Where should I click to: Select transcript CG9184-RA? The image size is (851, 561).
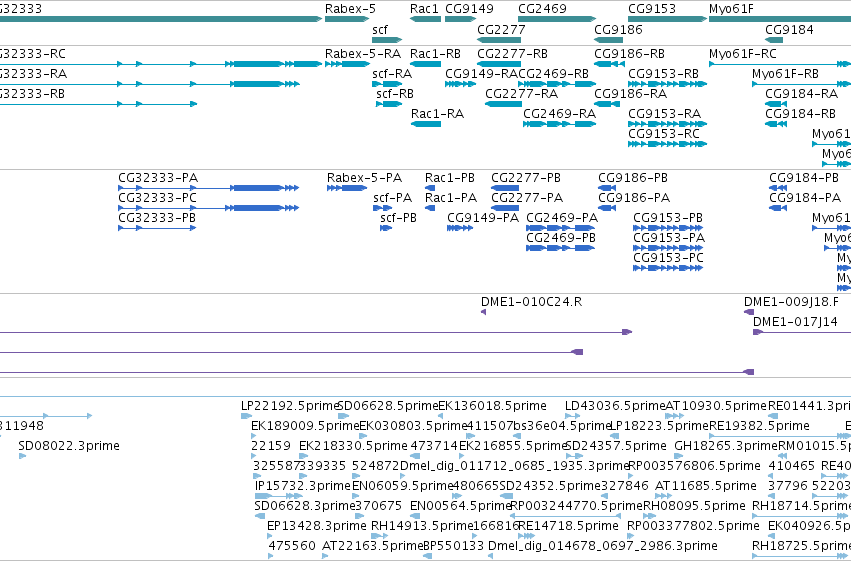(776, 104)
